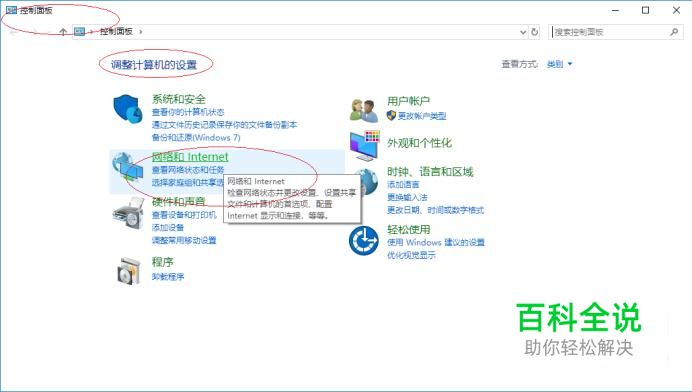Open Hardware and Sound printer icon

[128, 213]
